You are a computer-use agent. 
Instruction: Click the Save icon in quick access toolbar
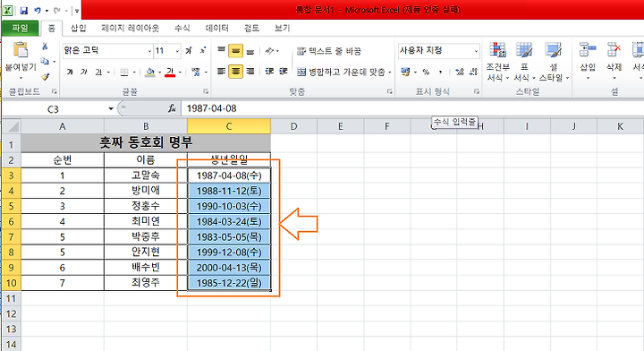pos(24,10)
